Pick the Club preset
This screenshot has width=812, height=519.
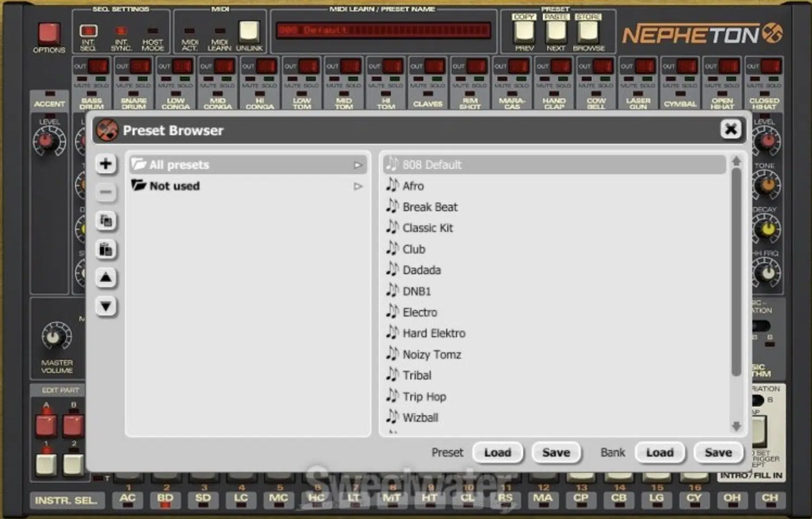[555, 249]
